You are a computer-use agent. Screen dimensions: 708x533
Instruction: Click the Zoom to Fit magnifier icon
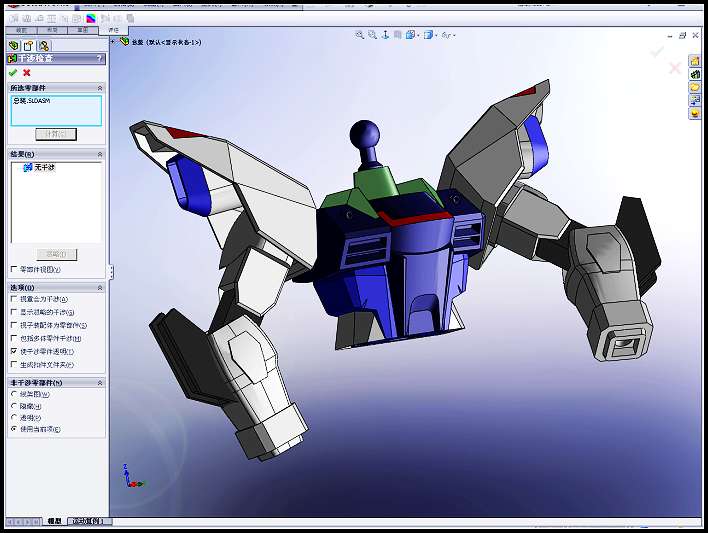(359, 35)
